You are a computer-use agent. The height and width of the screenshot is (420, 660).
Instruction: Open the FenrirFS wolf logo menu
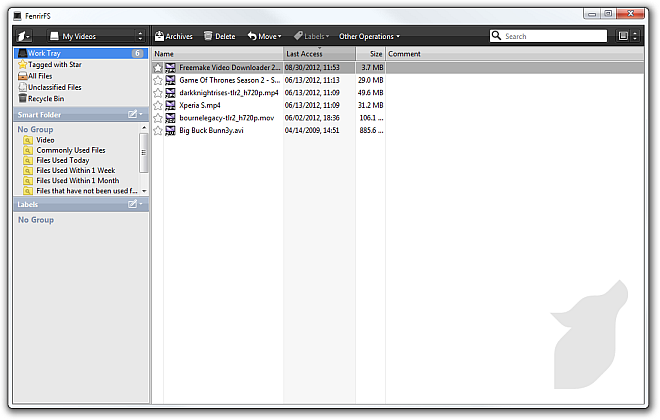click(x=24, y=36)
